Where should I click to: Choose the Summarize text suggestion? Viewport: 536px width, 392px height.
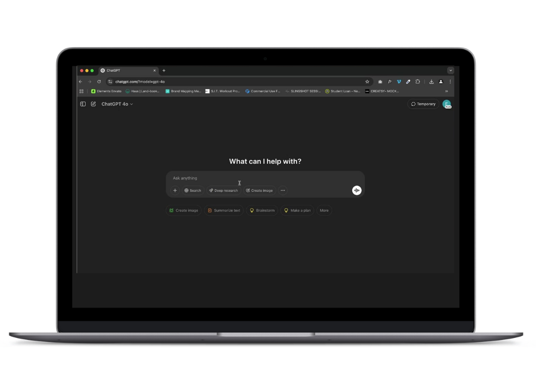coord(224,211)
